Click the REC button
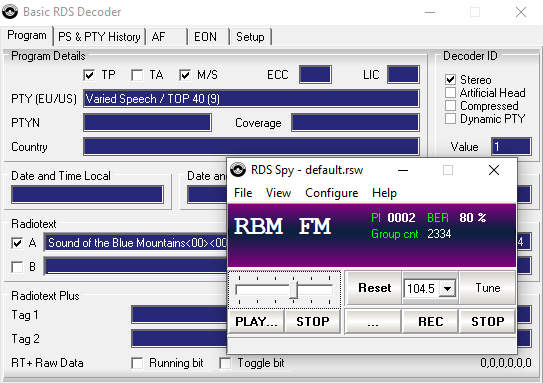This screenshot has height=383, width=543. (430, 321)
